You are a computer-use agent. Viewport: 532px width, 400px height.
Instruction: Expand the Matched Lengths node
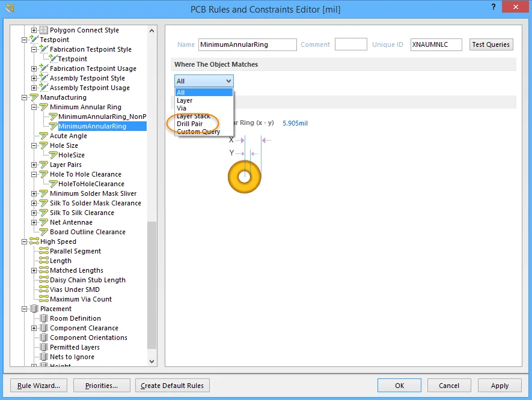click(34, 270)
